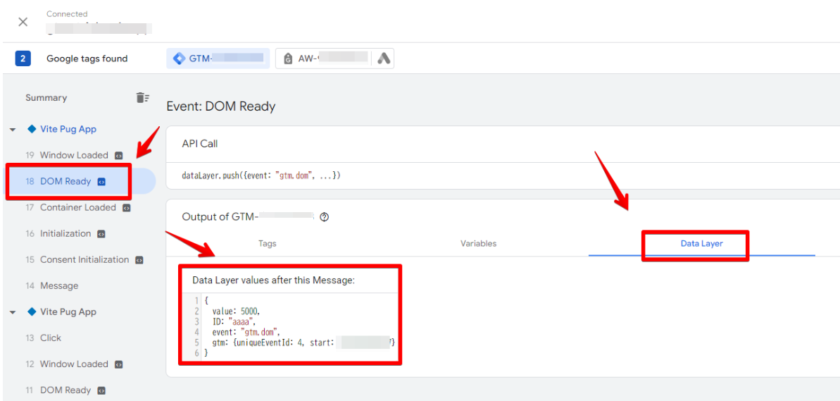Switch to the Tags tab
The height and width of the screenshot is (401, 840).
[x=267, y=243]
